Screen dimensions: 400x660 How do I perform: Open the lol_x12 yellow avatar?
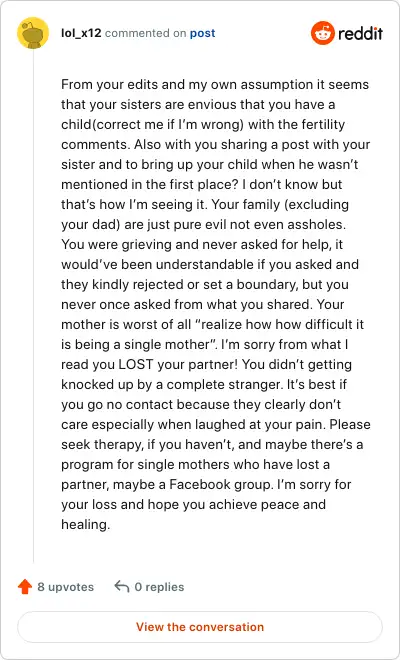click(x=33, y=33)
